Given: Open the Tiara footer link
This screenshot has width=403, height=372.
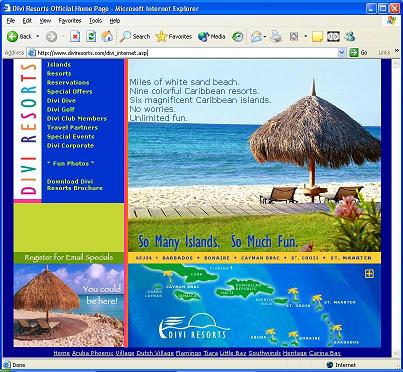Looking at the screenshot, I should [x=211, y=353].
